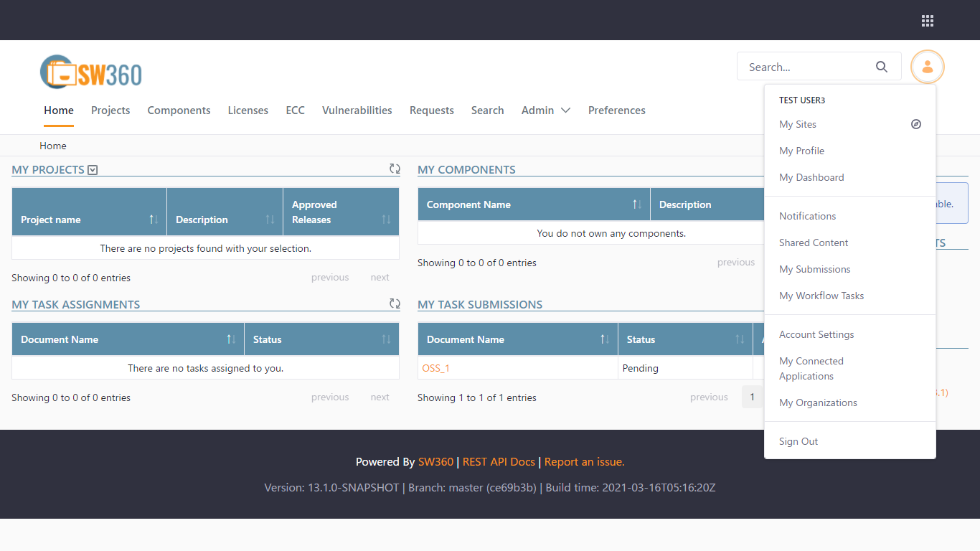Image resolution: width=980 pixels, height=551 pixels.
Task: Open the OSS_1 task submission link
Action: click(436, 368)
